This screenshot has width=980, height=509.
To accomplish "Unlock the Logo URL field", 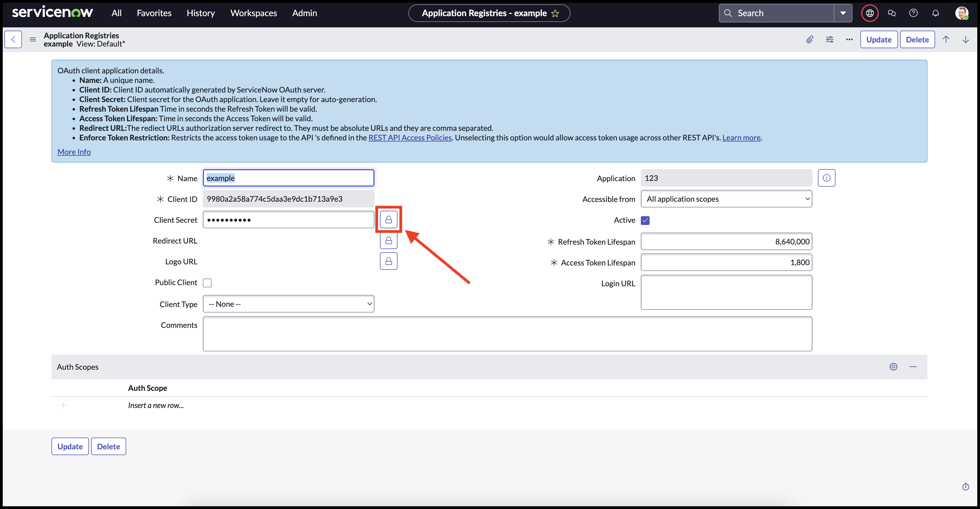I will click(388, 261).
